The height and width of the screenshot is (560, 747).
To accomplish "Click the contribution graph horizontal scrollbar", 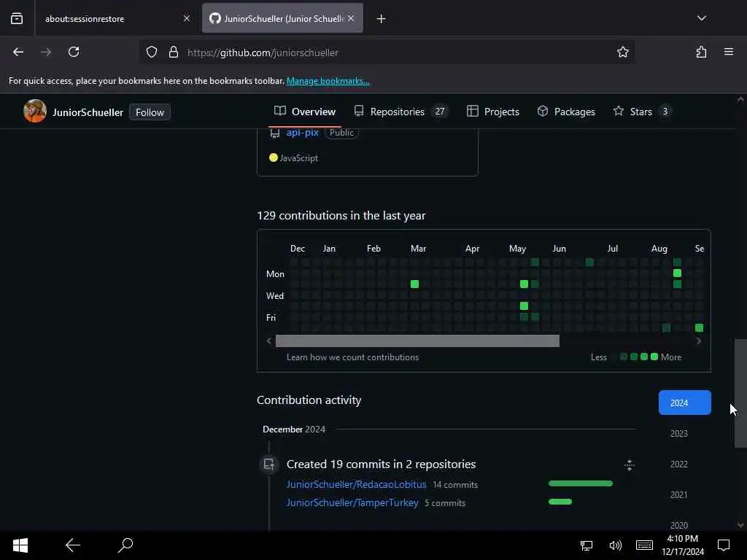I will 417,341.
